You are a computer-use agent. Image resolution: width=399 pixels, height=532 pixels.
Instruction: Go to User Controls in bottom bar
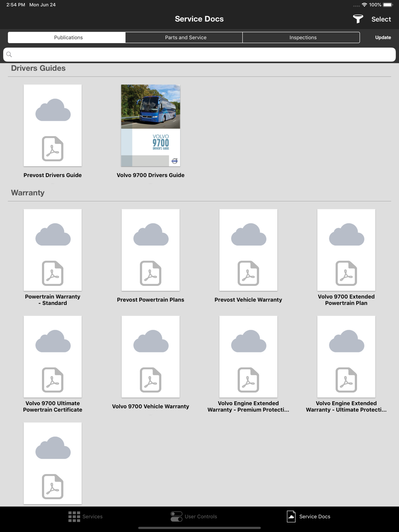tap(194, 516)
